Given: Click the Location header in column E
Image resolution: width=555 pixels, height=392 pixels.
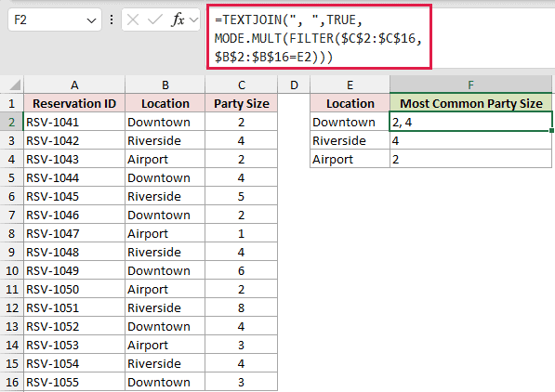Looking at the screenshot, I should coord(350,103).
